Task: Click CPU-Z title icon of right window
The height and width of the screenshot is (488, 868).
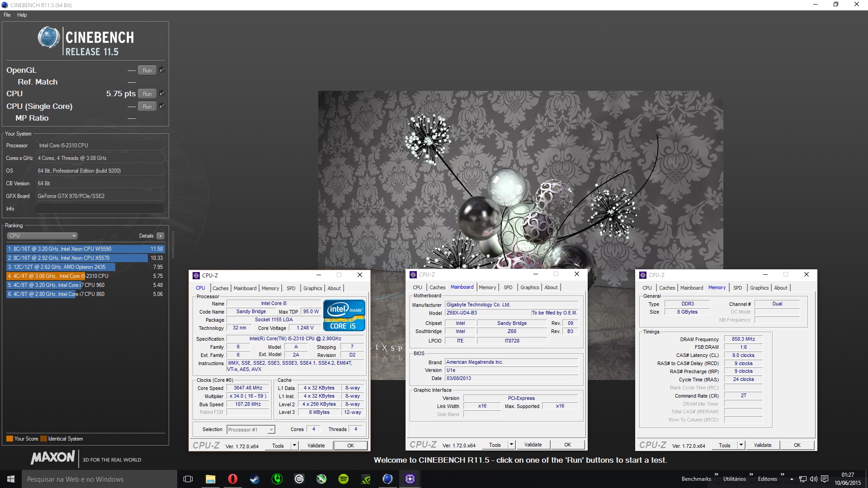Action: coord(643,275)
